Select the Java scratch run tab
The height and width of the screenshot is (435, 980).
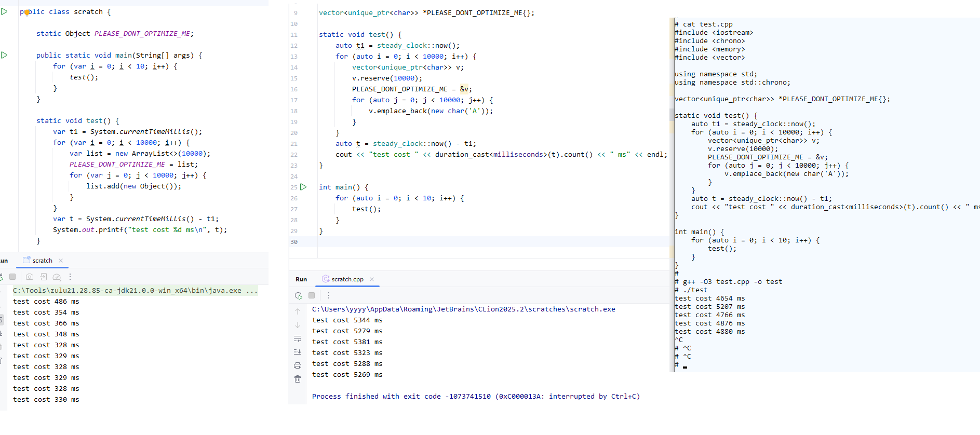(42, 261)
